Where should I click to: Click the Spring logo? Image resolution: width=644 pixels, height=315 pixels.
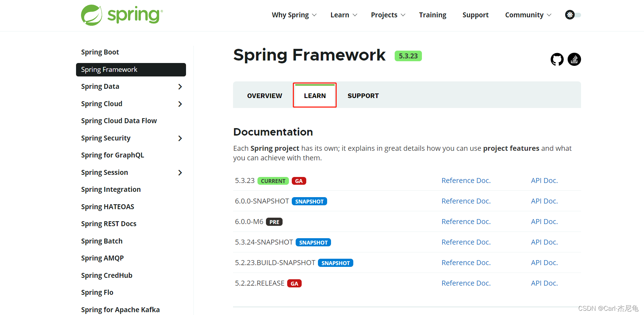(122, 15)
